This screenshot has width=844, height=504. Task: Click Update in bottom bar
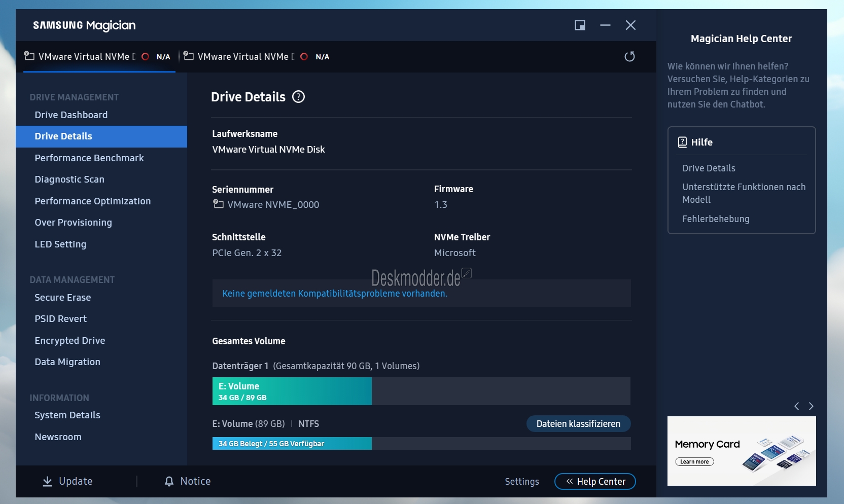click(67, 481)
